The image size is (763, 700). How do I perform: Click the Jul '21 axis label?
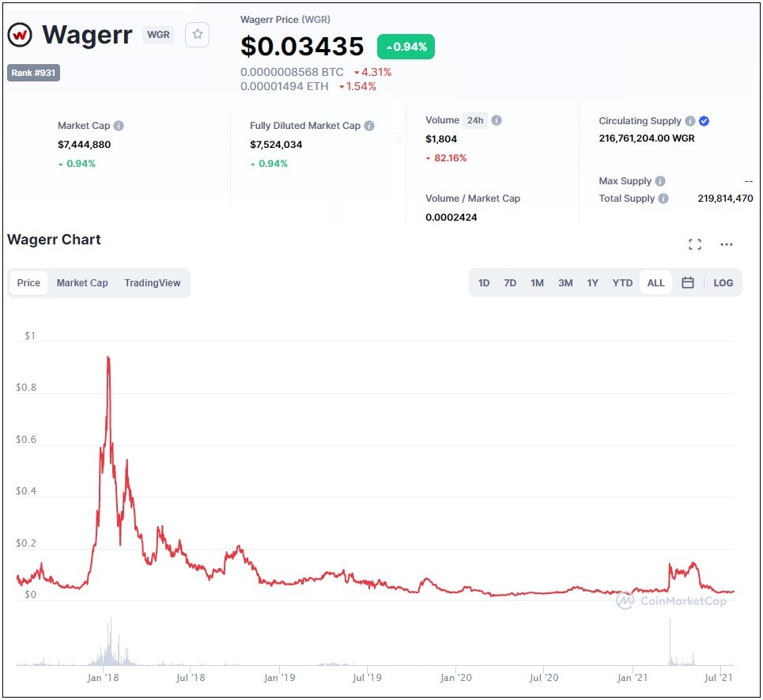click(718, 678)
